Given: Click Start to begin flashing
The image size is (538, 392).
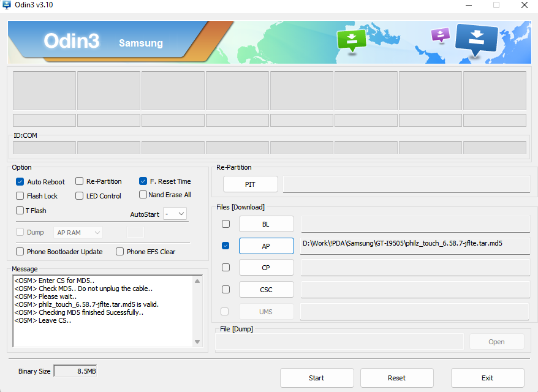Looking at the screenshot, I should click(317, 378).
